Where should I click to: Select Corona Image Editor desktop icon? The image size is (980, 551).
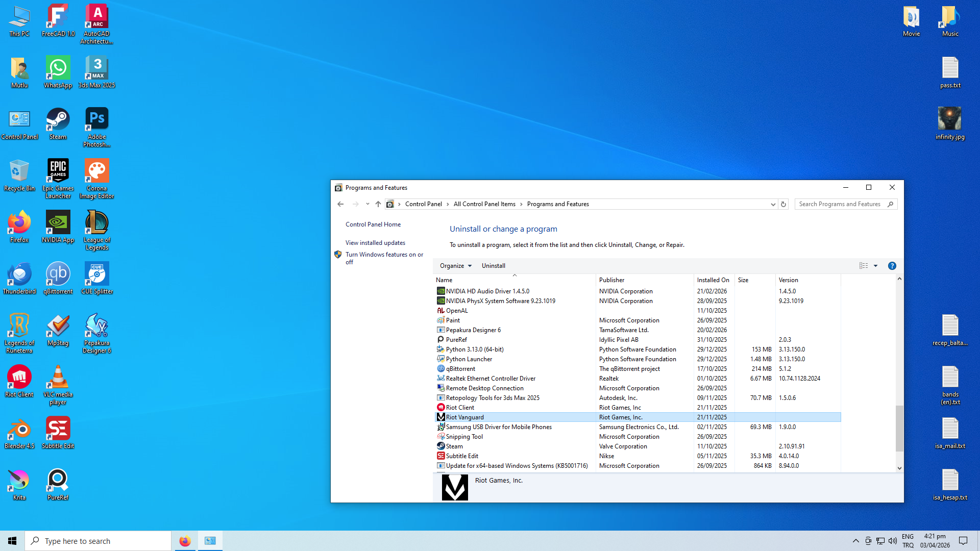(96, 179)
